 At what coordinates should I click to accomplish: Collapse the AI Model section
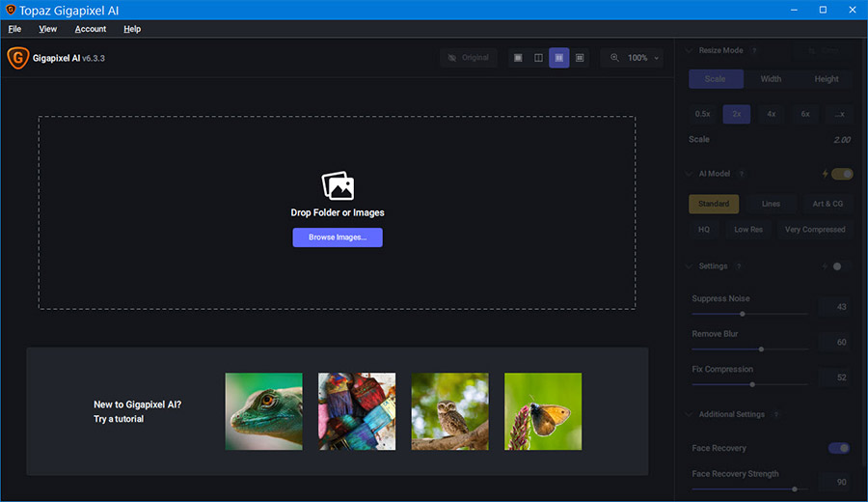[x=690, y=174]
